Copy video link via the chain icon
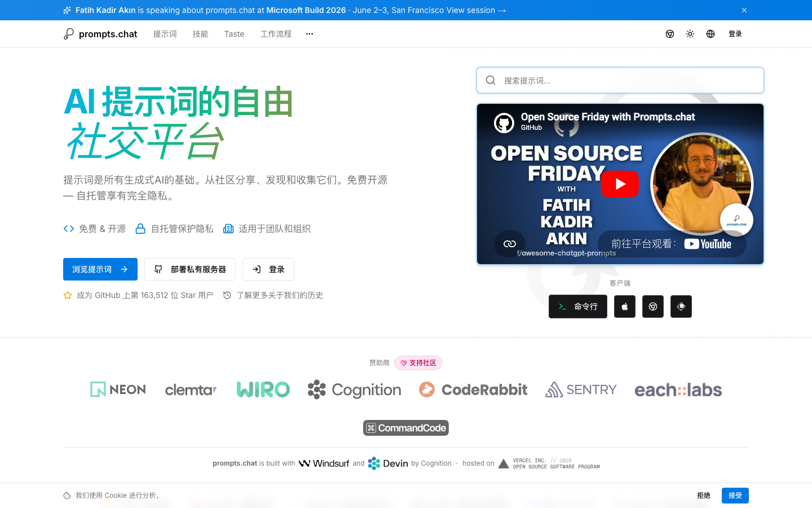This screenshot has width=812, height=508. click(510, 244)
